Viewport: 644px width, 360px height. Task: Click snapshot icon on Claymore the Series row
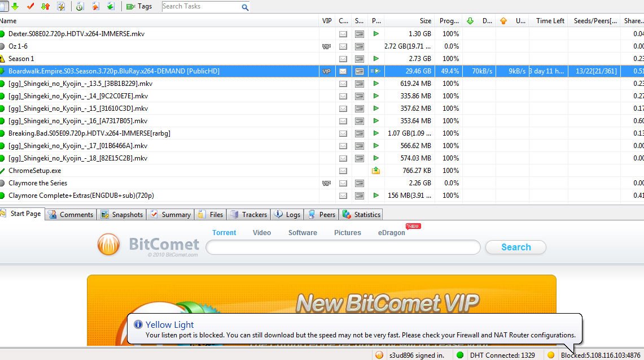tap(360, 183)
